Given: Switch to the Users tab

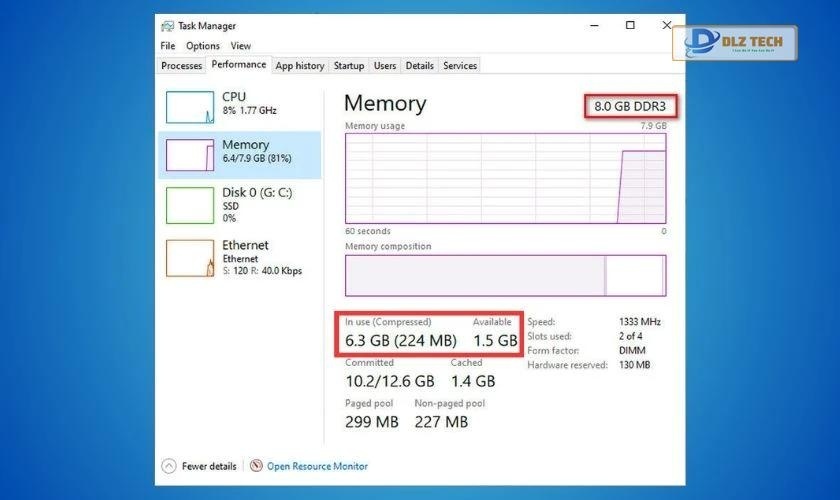Looking at the screenshot, I should pyautogui.click(x=385, y=66).
